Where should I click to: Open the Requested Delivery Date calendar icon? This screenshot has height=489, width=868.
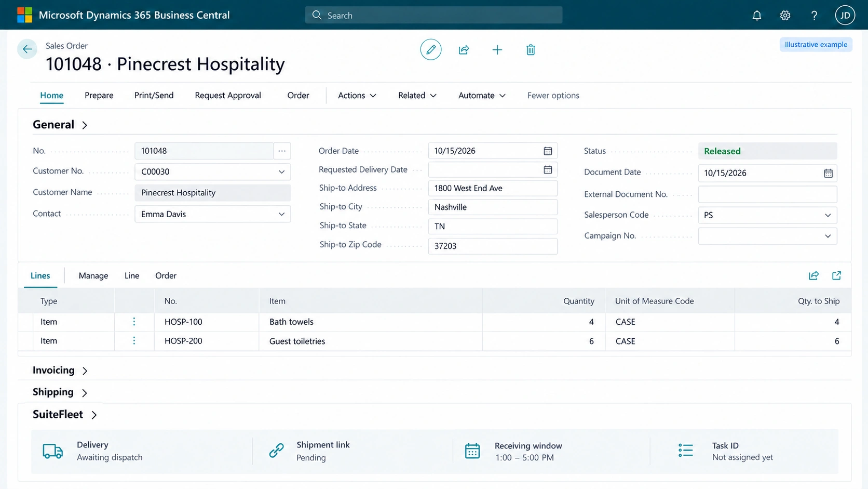(548, 169)
